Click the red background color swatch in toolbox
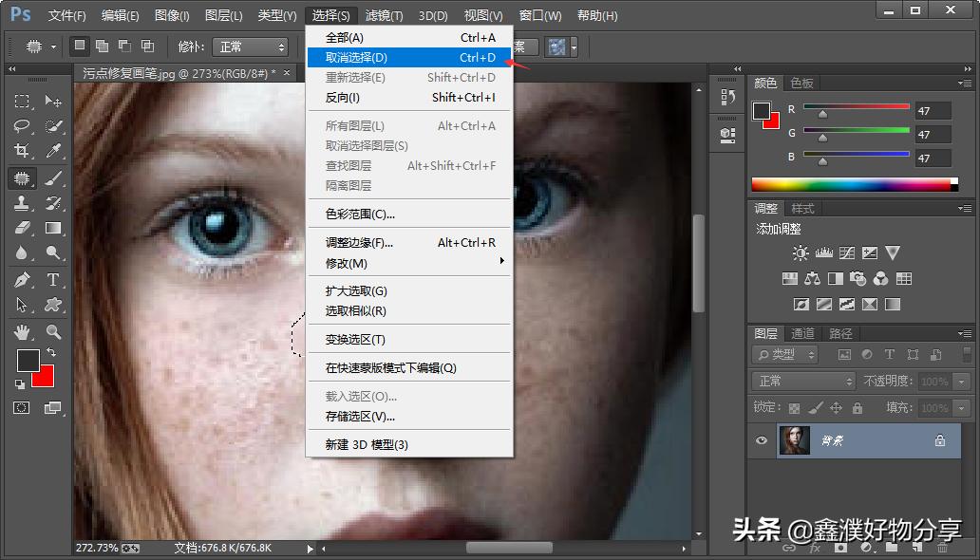 click(x=44, y=377)
